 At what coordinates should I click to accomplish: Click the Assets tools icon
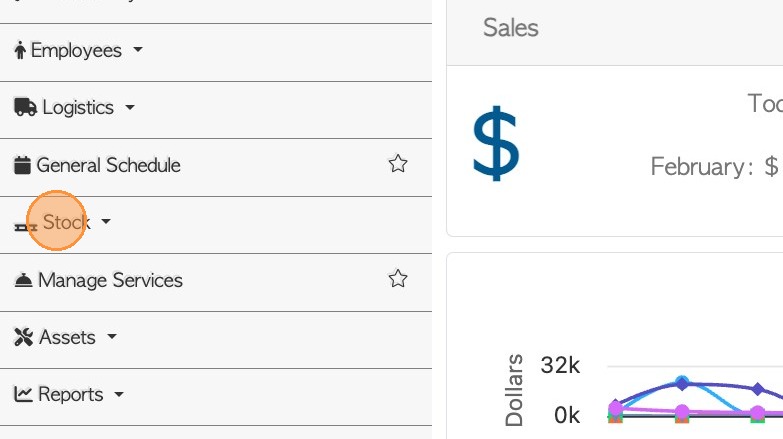(x=24, y=338)
